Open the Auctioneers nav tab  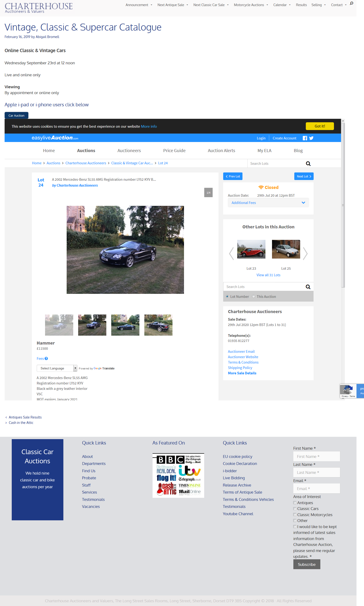click(x=129, y=151)
